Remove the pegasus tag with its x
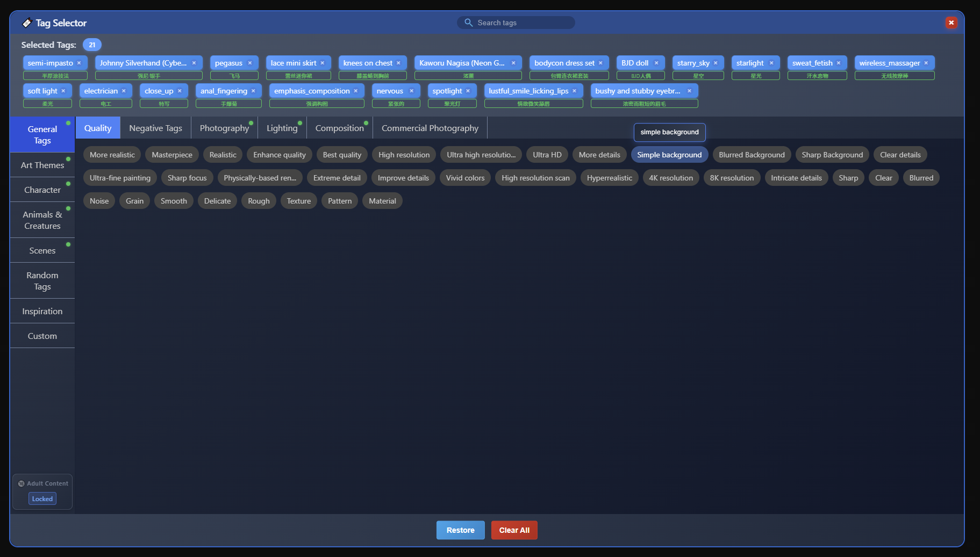This screenshot has height=557, width=980. tap(250, 63)
